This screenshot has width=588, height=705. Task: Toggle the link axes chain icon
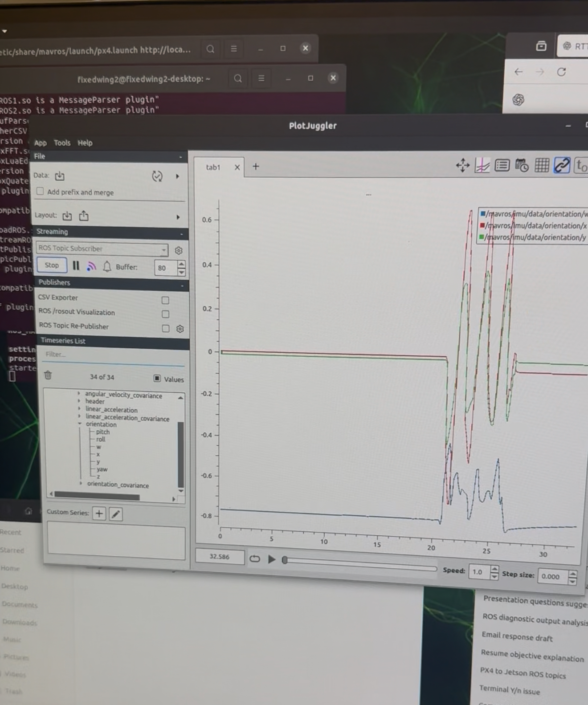(x=562, y=165)
